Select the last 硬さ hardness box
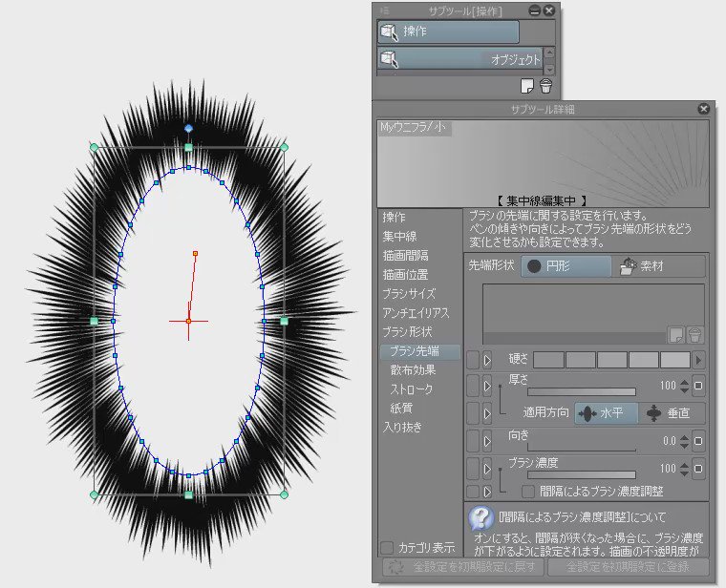 tap(674, 360)
